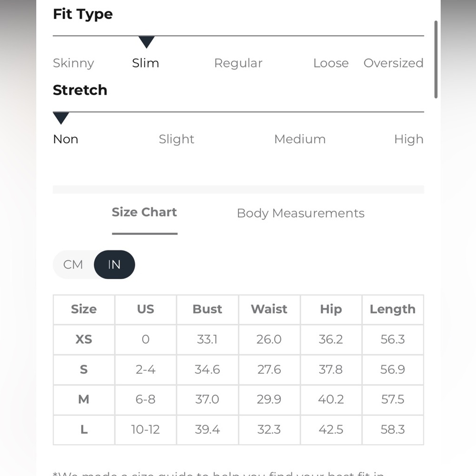Image resolution: width=476 pixels, height=476 pixels.
Task: Open the Body Measurements tab
Action: point(300,213)
